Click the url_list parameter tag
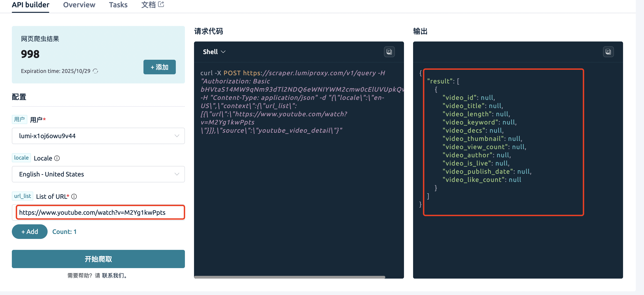 point(22,196)
